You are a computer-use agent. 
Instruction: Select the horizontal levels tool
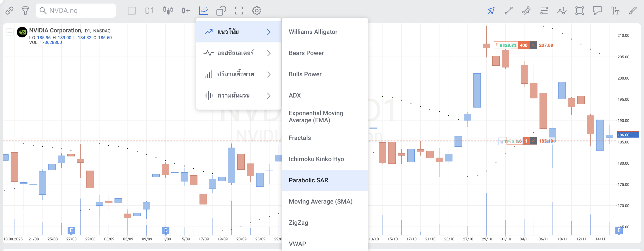pyautogui.click(x=544, y=11)
